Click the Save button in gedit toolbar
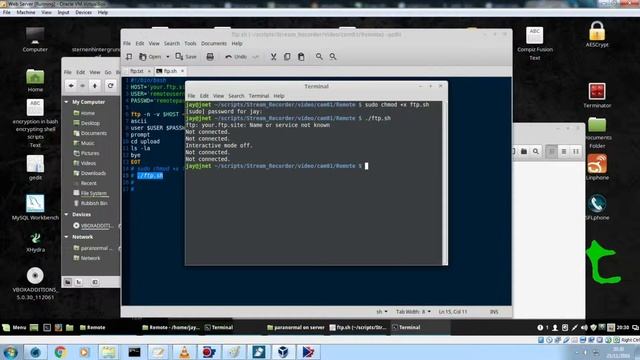This screenshot has width=640, height=360. [186, 57]
